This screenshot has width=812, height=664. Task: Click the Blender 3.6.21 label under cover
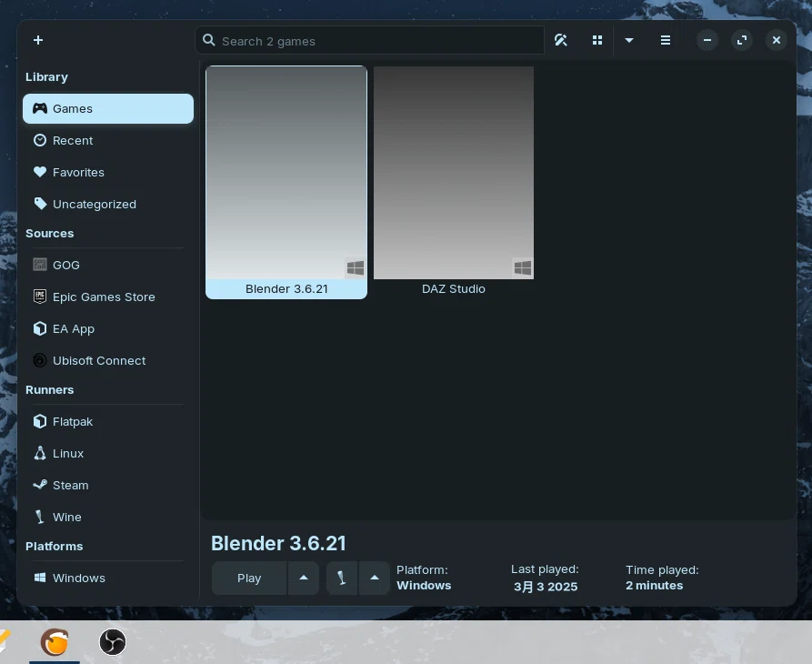coord(286,289)
